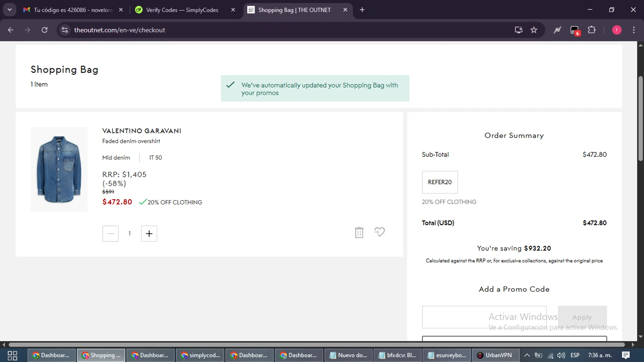
Task: Click the red $472.80 item price
Action: [117, 202]
